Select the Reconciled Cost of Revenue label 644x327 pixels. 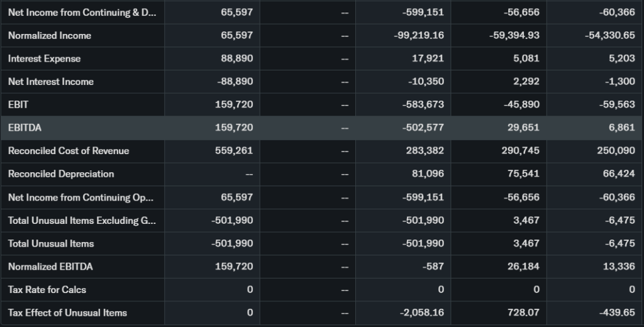[69, 151]
